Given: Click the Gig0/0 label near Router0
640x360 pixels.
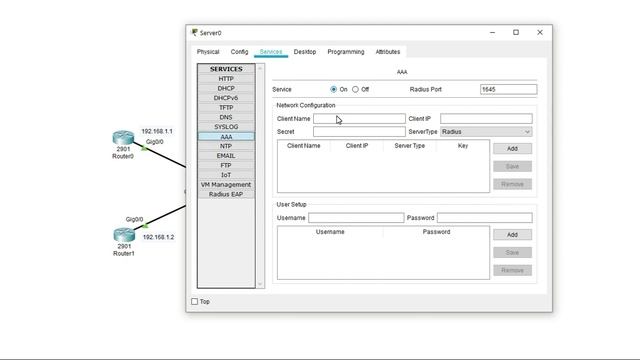Looking at the screenshot, I should click(x=155, y=142).
